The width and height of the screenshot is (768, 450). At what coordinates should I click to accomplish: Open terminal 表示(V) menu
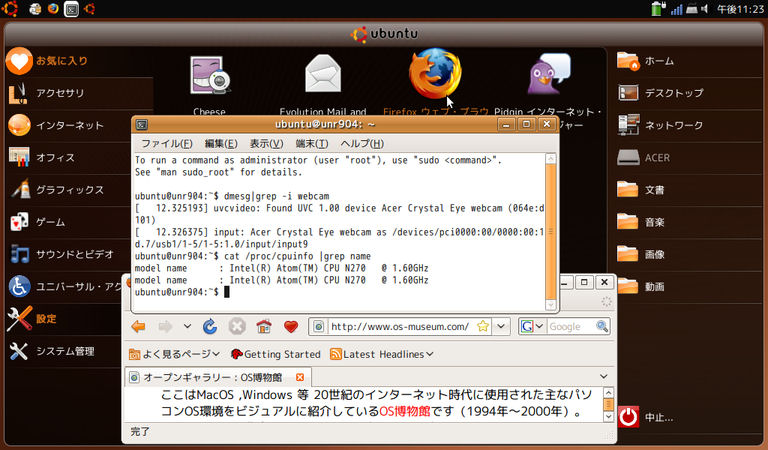266,143
